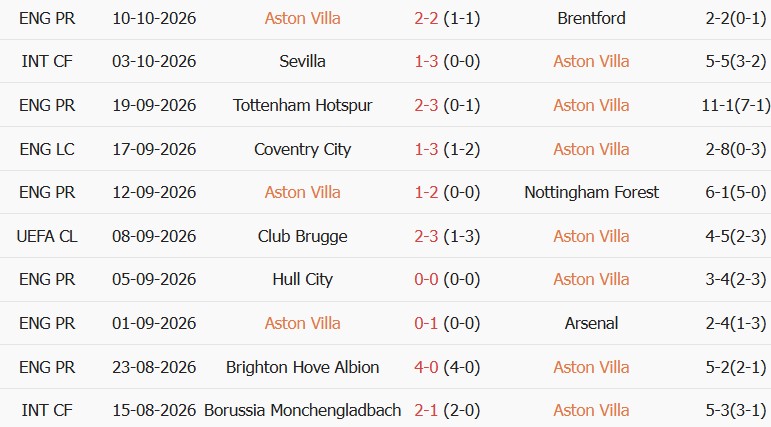Screen dimensions: 771x427
Task: View 4-0 score for Brighton match
Action: pyautogui.click(x=426, y=367)
